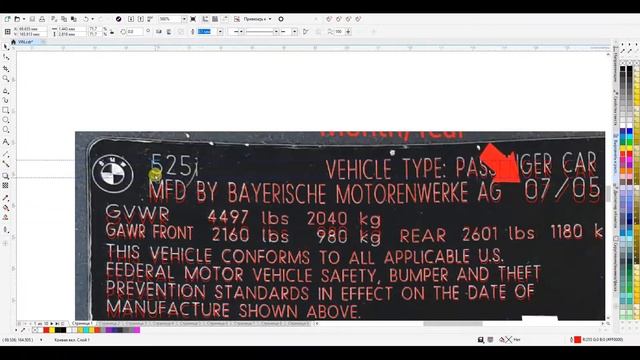This screenshot has height=360, width=640.
Task: Undo the last action
Action: click(x=86, y=19)
